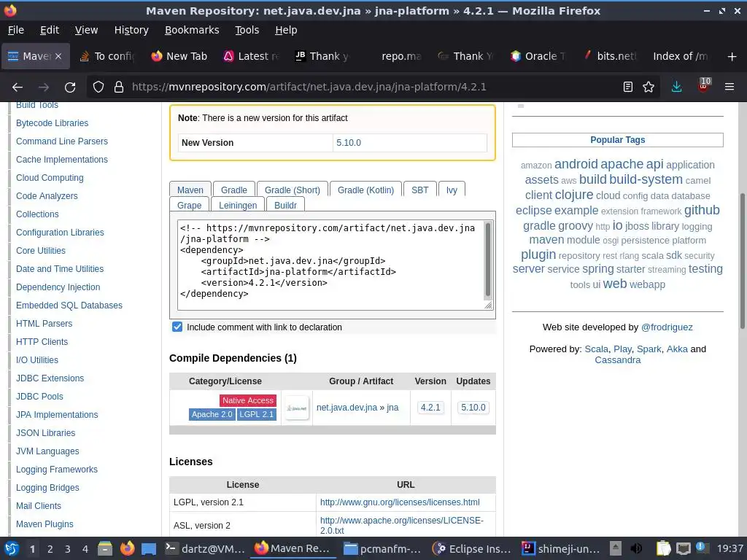Select the Leiningen tab
The width and height of the screenshot is (747, 560).
coord(238,205)
